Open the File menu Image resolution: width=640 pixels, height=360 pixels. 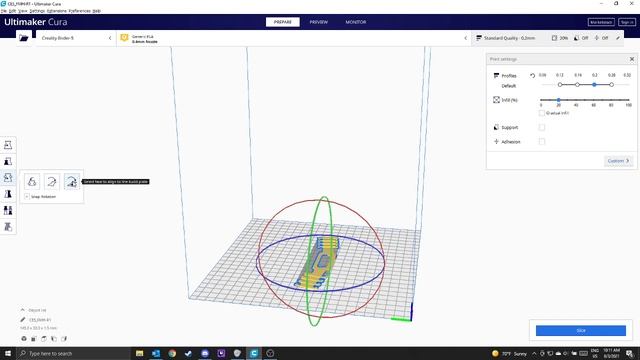coord(4,11)
